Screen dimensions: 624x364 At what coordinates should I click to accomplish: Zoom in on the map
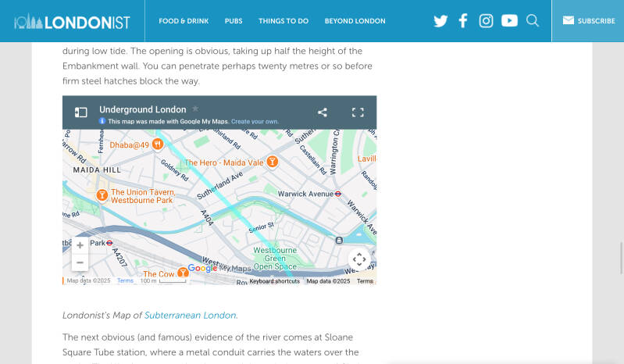80,245
